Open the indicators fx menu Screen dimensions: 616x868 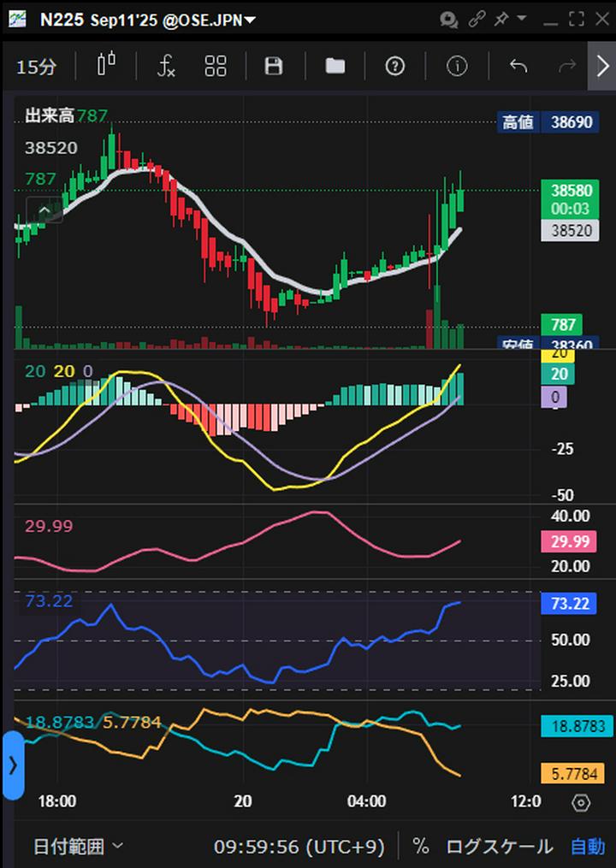click(x=166, y=66)
